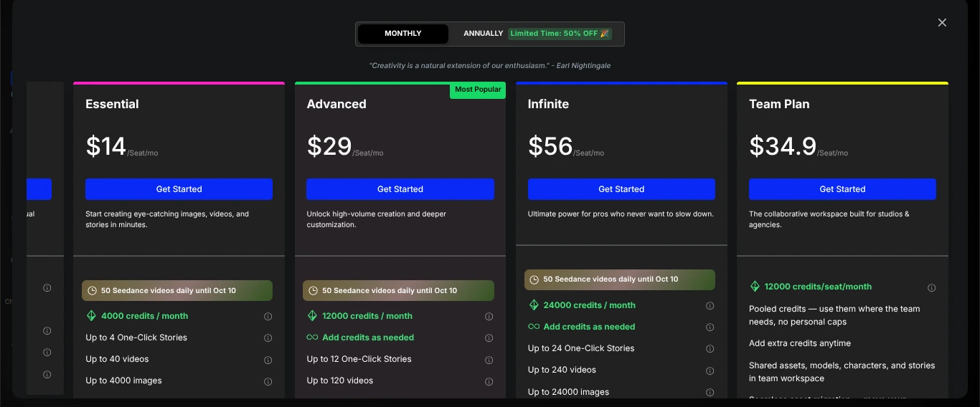Open info icon beside Up to 40 videos
The height and width of the screenshot is (407, 980).
coord(268,360)
